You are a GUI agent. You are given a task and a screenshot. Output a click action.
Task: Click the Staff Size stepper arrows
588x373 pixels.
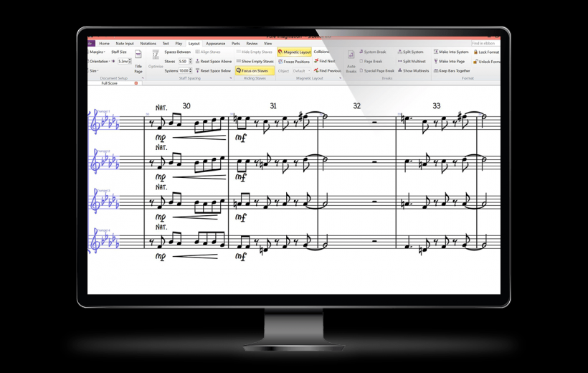click(x=130, y=61)
